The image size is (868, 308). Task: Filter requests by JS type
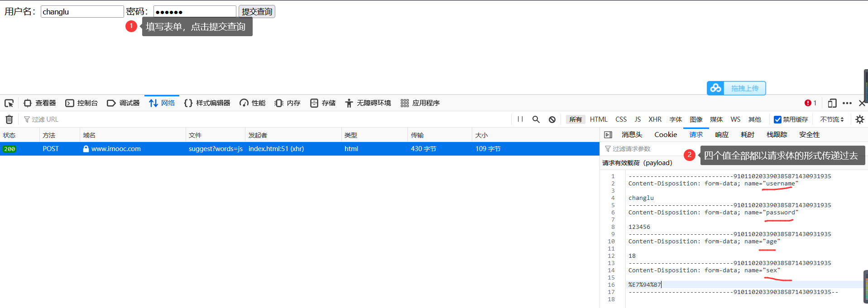(x=638, y=119)
